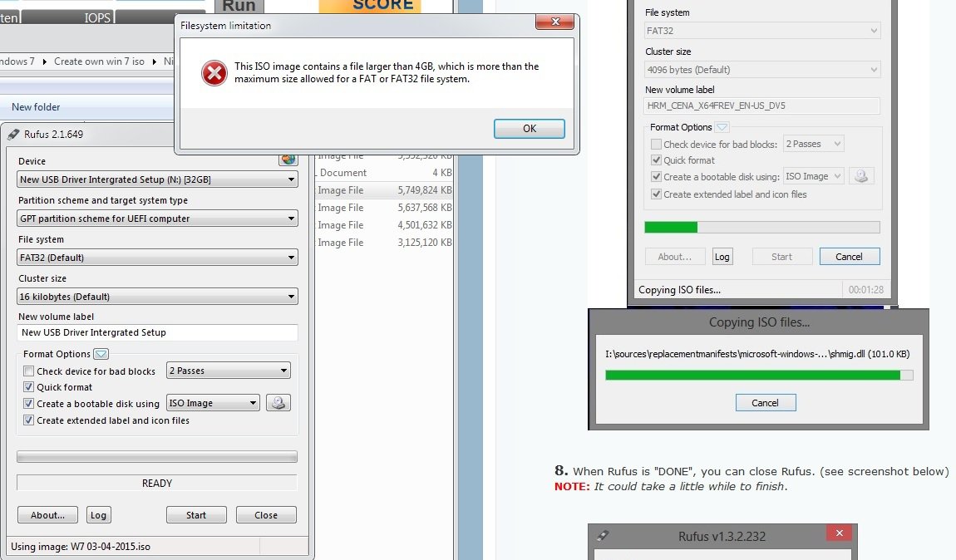Click the Rufus progress bar above READY
Image resolution: width=956 pixels, height=560 pixels.
coord(157,457)
